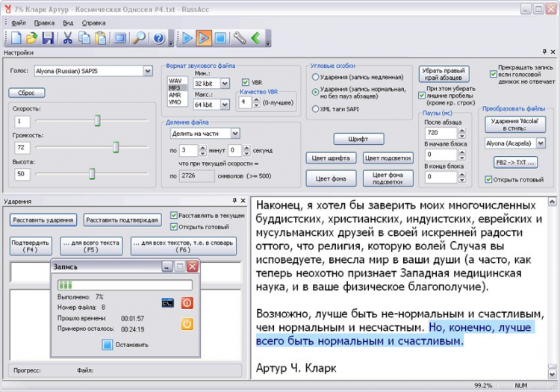Click the Paste clipboard icon
This screenshot has height=392, width=560.
click(101, 38)
